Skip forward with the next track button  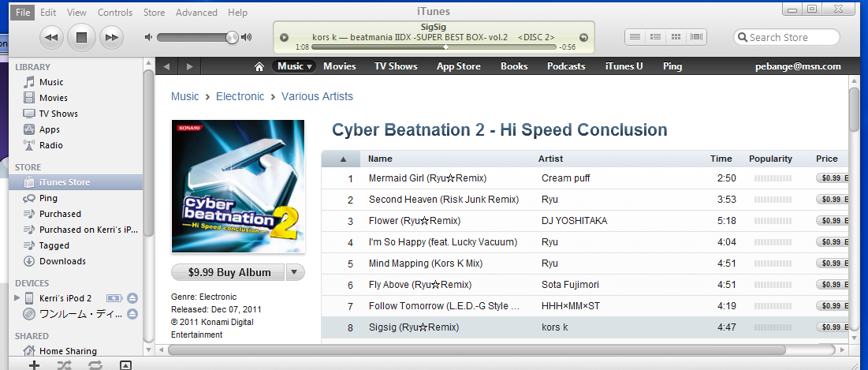click(112, 38)
